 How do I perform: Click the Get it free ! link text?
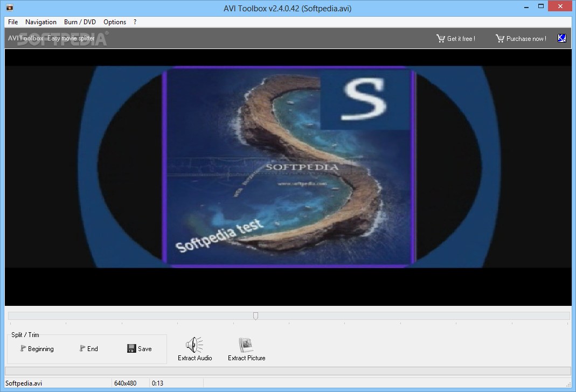(x=461, y=39)
